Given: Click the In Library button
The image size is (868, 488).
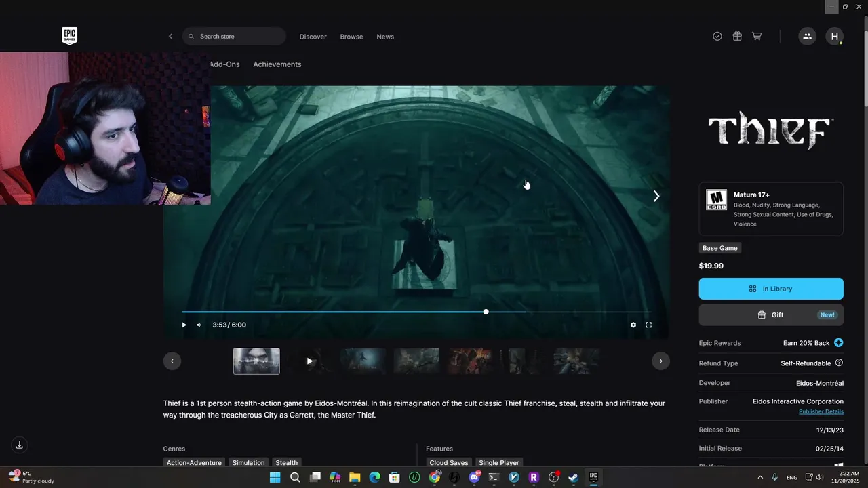Looking at the screenshot, I should point(771,289).
